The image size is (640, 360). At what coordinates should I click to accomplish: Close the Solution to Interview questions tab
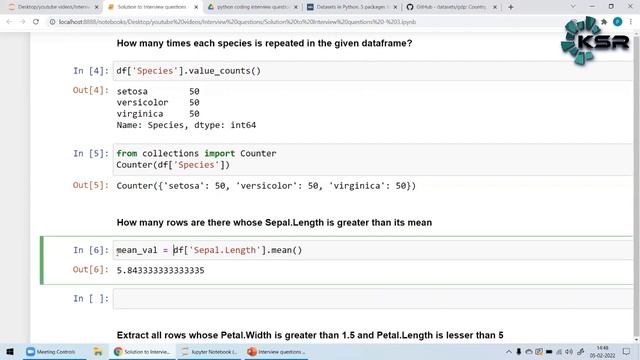click(x=196, y=7)
